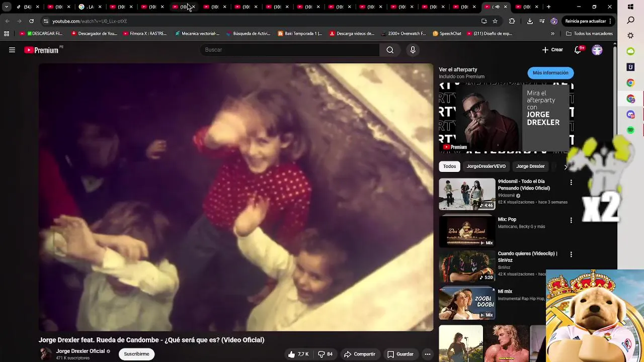The width and height of the screenshot is (644, 362).
Task: Switch to the first browser tab
Action: tap(28, 7)
